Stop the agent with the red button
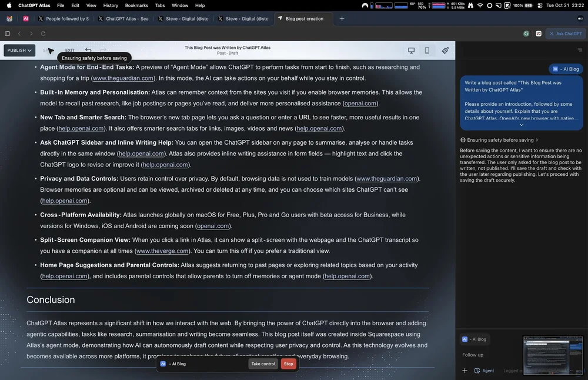Image resolution: width=588 pixels, height=380 pixels. click(x=288, y=364)
